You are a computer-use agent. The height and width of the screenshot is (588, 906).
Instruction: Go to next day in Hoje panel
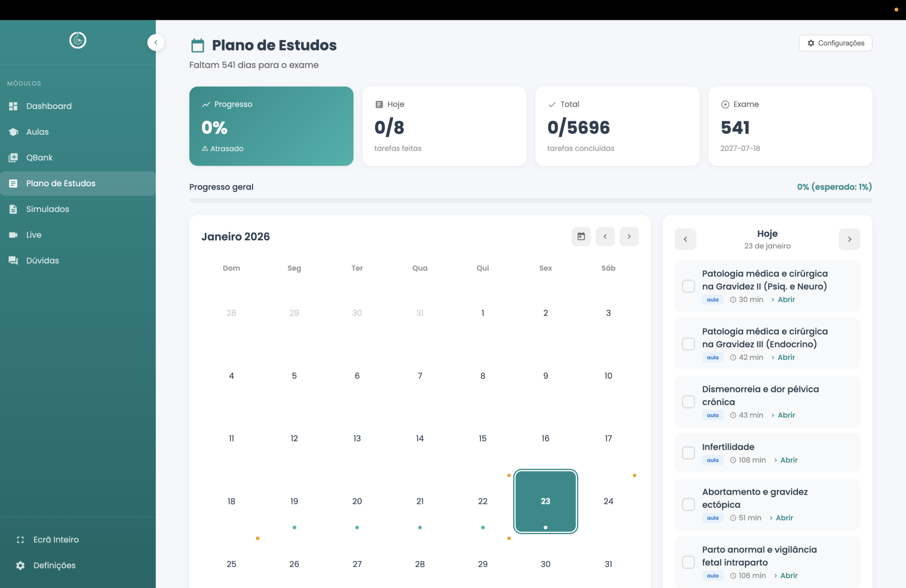849,239
